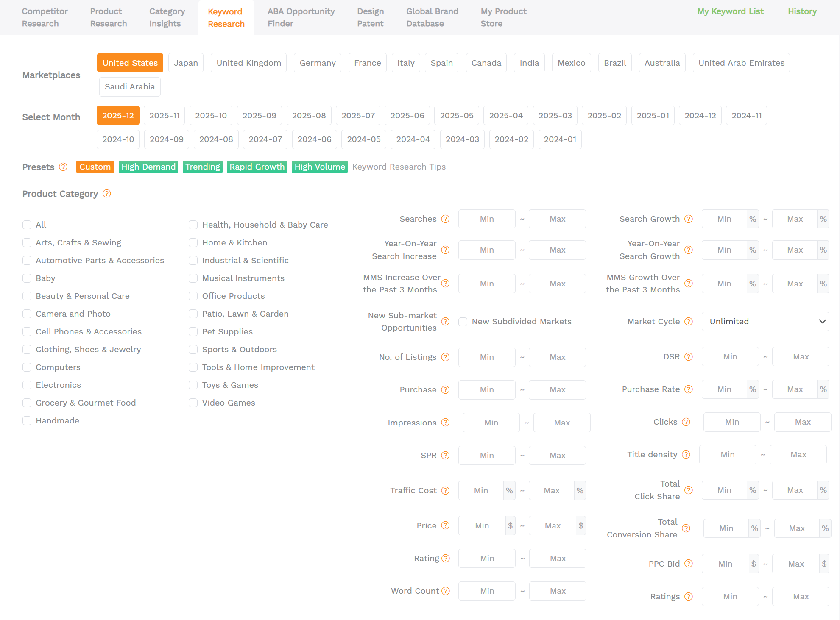Click the Traffic Cost help icon
Screen dimensions: 840x620
click(445, 490)
